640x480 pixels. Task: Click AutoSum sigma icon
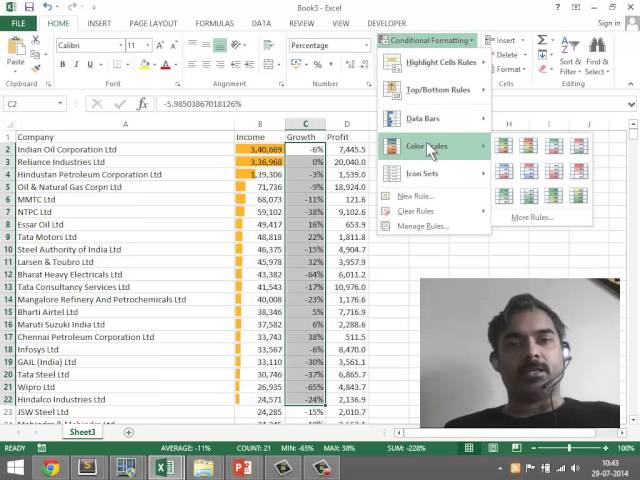point(542,40)
